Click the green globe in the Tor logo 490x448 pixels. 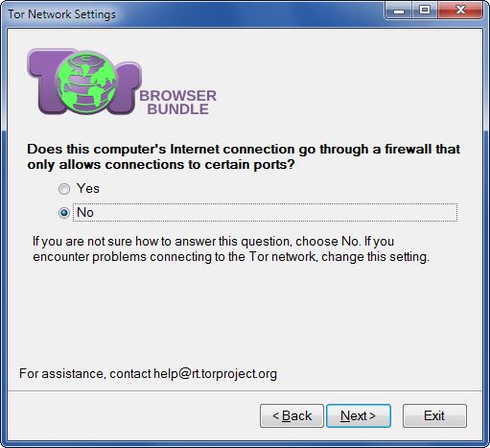(x=85, y=83)
